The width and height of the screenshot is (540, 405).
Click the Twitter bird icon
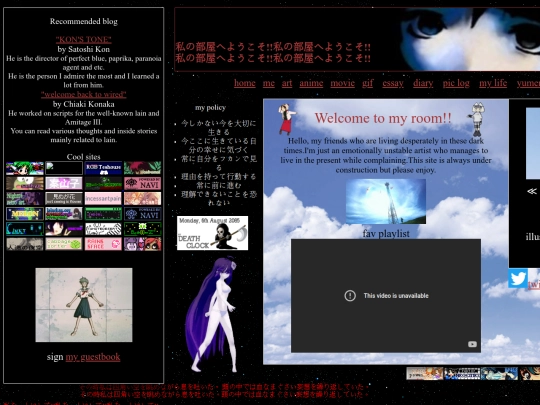518,278
